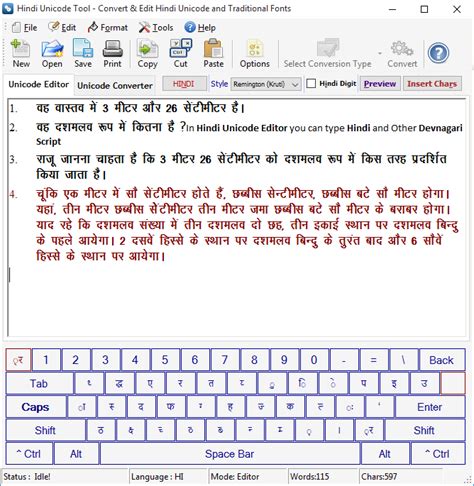Click the on-screen equals sign key
Viewport: 474px width, 486px height.
(x=373, y=360)
